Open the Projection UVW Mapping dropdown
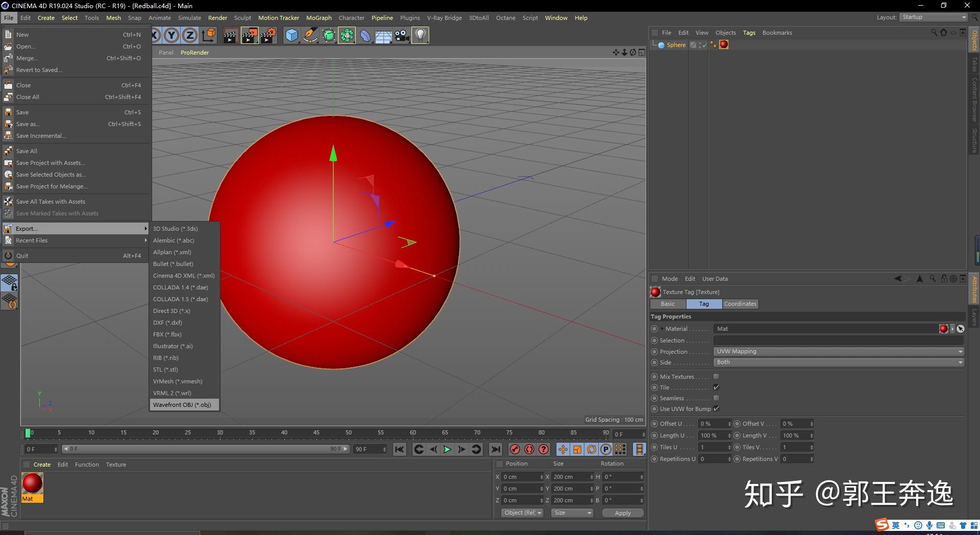980x535 pixels. [838, 351]
